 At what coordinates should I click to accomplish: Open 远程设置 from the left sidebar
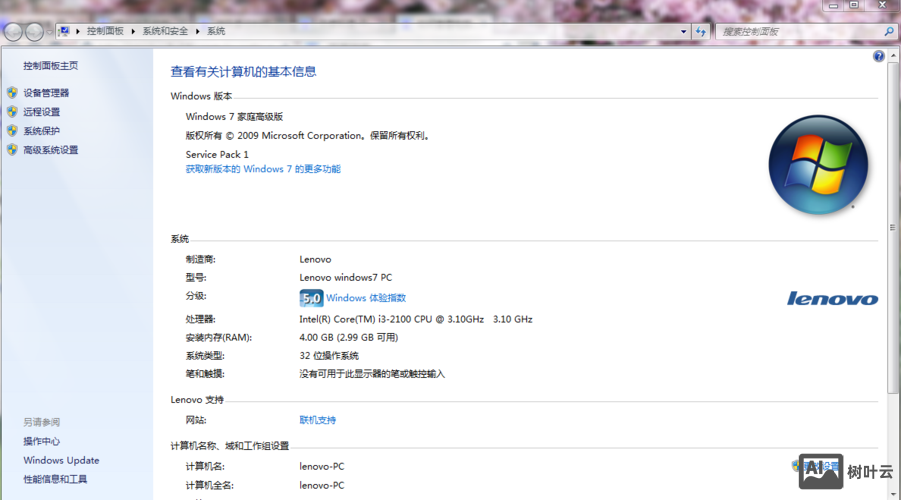click(42, 112)
